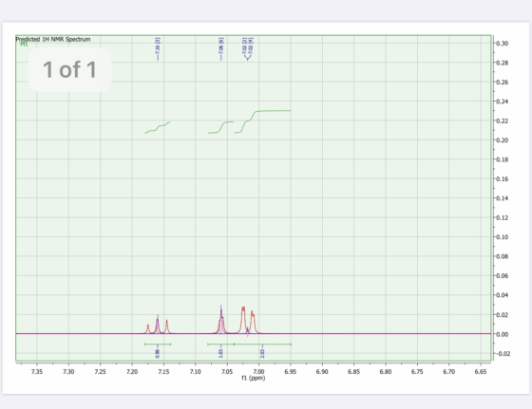532x409 pixels.
Task: Click the purple peak at 7.06 ppm
Action: coord(221,319)
